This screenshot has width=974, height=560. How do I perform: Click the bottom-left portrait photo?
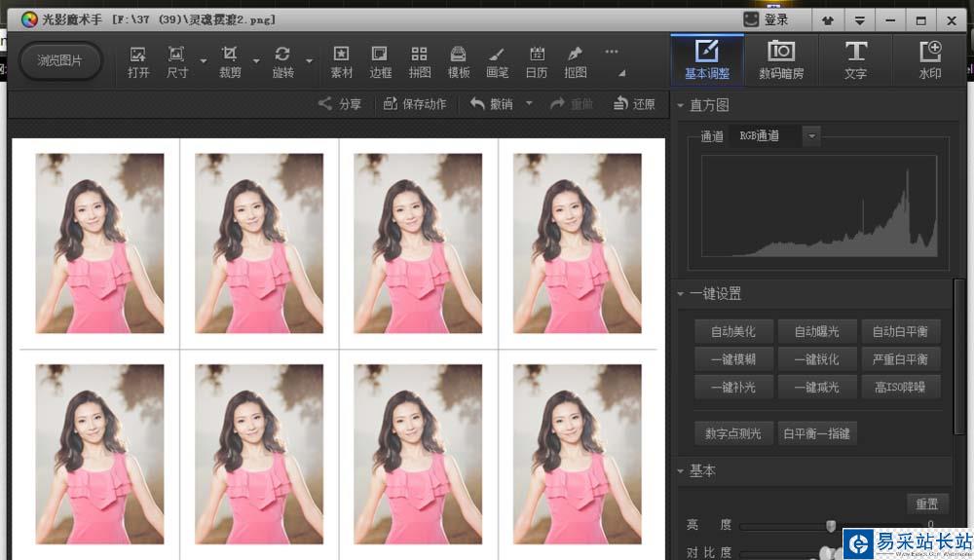pos(99,454)
